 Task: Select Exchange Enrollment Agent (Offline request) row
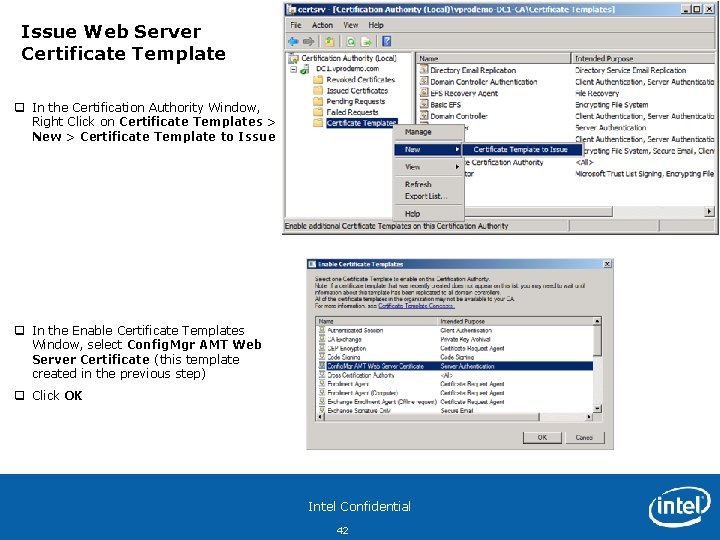pos(456,402)
